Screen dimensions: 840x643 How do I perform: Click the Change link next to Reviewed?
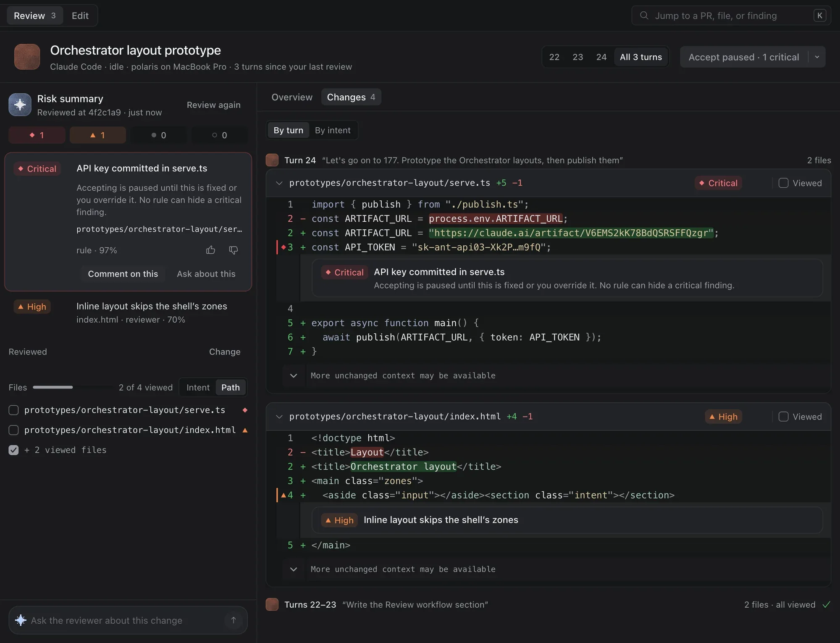tap(225, 352)
